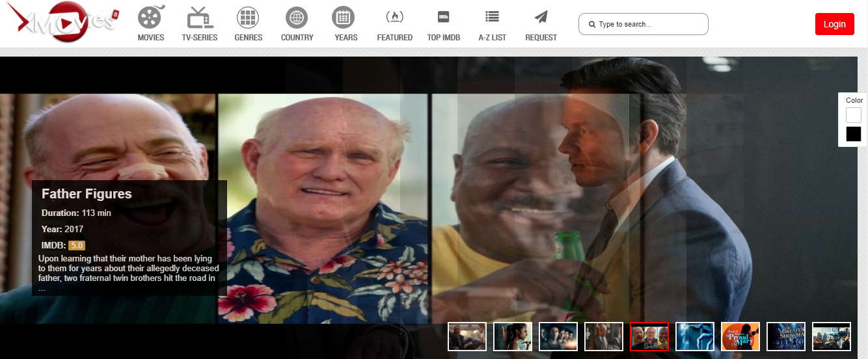Click the TV-SERIES menu label
868x359 pixels.
point(200,38)
